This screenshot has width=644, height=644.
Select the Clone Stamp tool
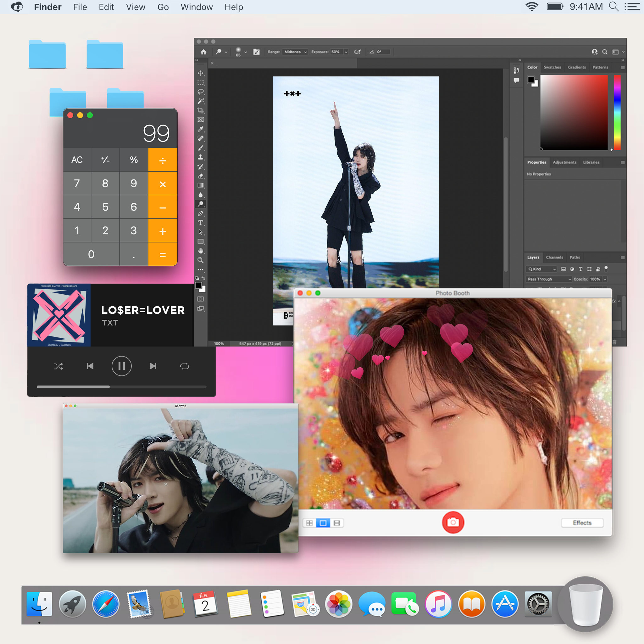pos(200,157)
